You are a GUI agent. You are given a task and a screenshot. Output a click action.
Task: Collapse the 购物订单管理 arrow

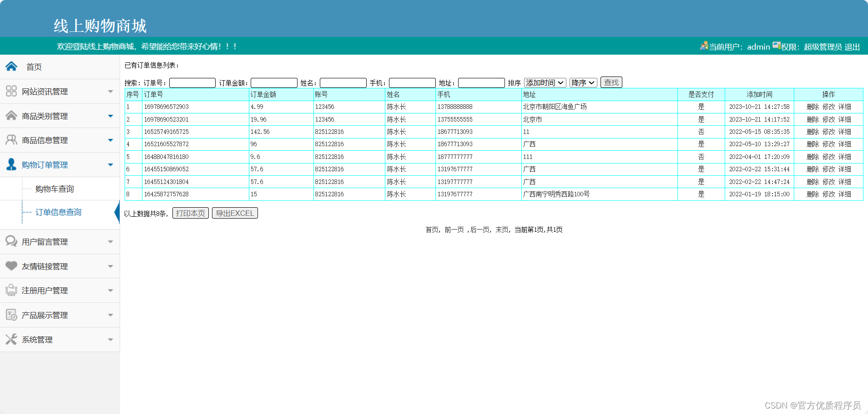point(111,165)
